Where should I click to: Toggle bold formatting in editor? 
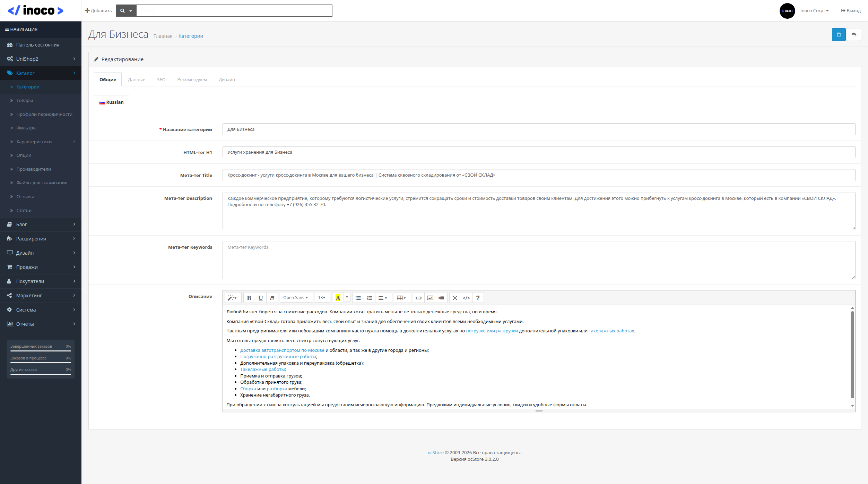tap(249, 298)
